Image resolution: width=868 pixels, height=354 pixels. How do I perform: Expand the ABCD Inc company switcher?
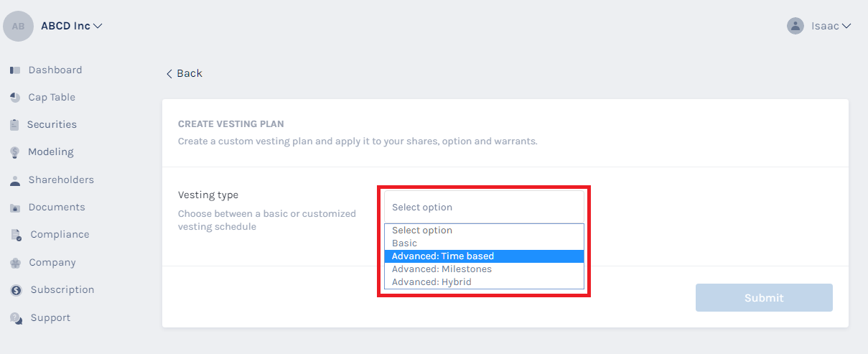coord(98,26)
